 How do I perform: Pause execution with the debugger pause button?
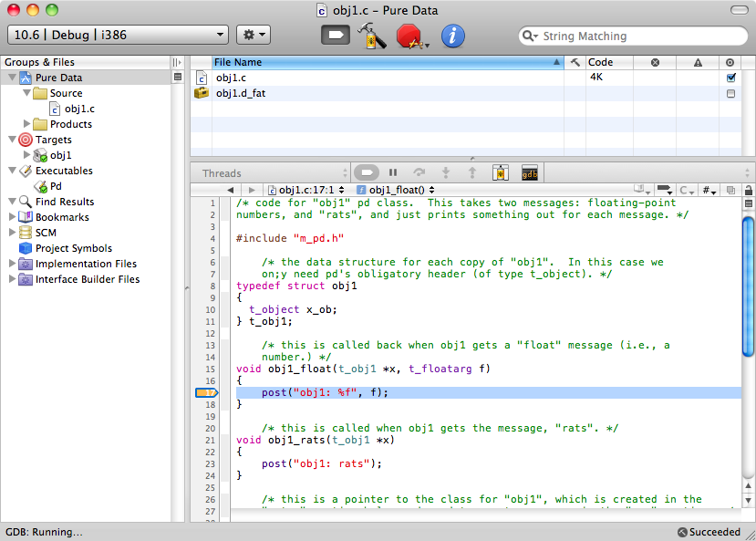pos(393,172)
